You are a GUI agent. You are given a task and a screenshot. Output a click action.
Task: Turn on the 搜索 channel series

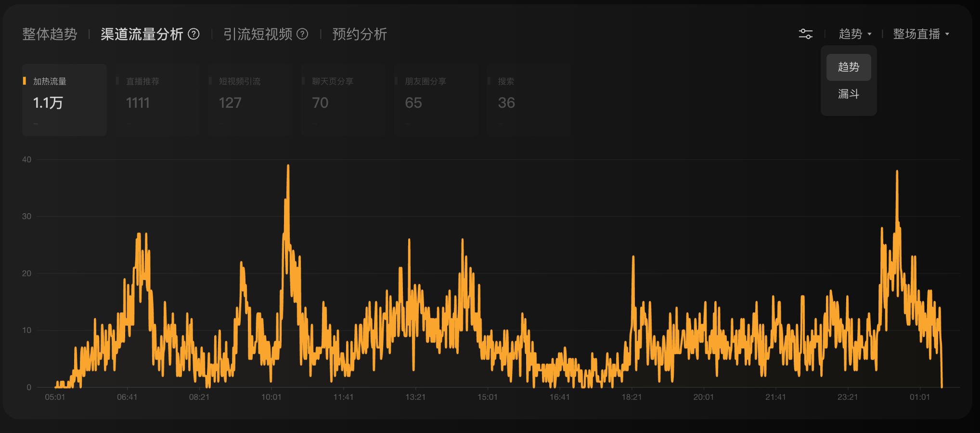(x=529, y=100)
